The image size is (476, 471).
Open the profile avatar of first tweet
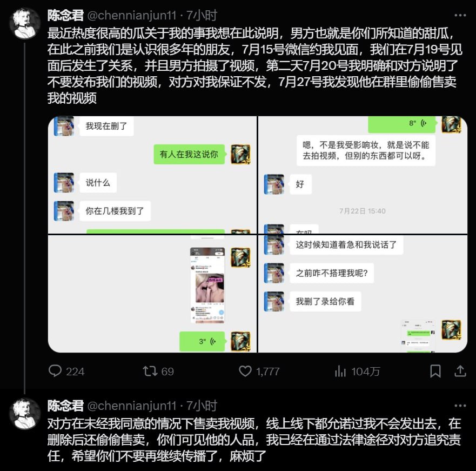coord(25,24)
